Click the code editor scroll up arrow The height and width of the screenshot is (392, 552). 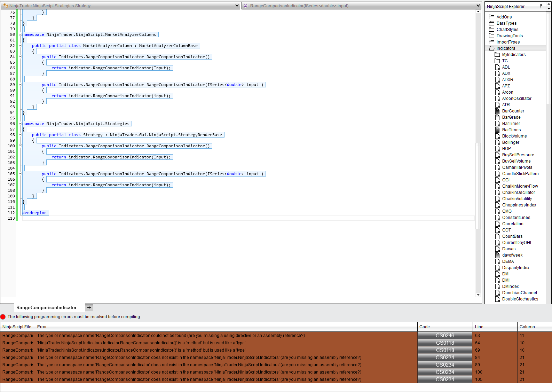[x=478, y=11]
